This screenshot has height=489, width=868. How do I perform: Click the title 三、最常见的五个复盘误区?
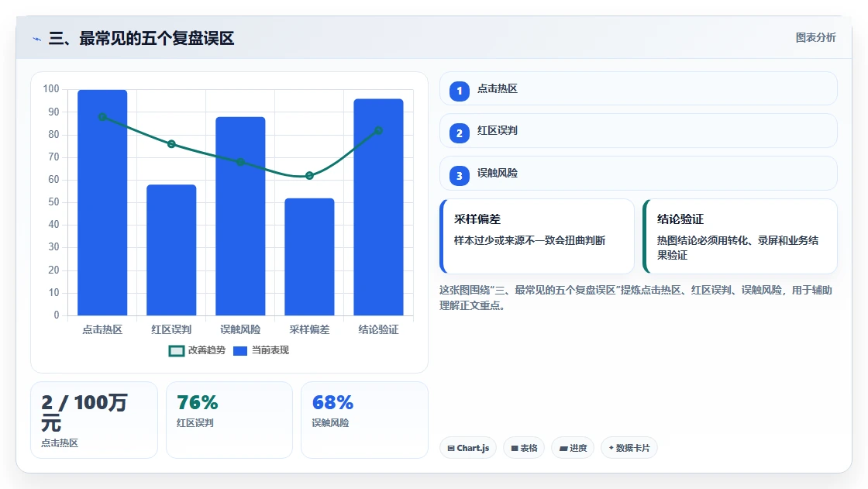(x=141, y=38)
